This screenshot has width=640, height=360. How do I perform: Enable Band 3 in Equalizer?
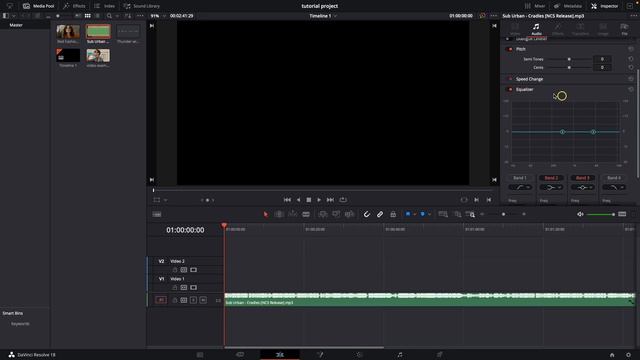[x=582, y=178]
